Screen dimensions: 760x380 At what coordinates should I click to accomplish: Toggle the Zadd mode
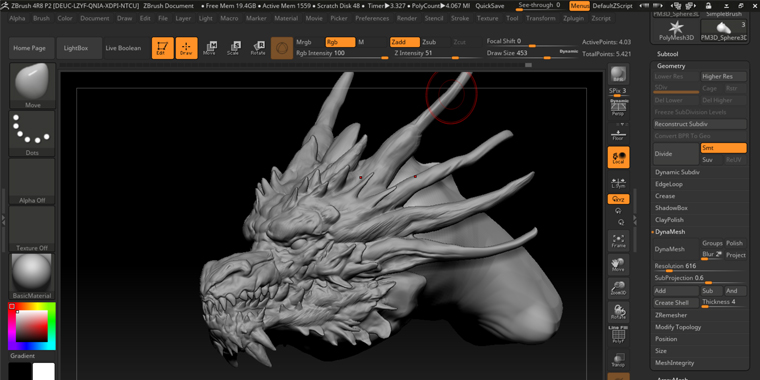tap(405, 42)
